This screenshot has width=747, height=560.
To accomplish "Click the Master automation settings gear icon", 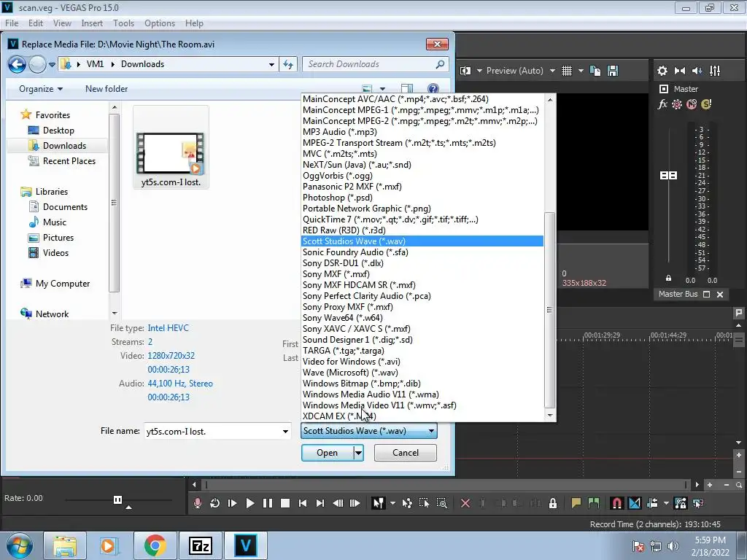I will [x=676, y=104].
